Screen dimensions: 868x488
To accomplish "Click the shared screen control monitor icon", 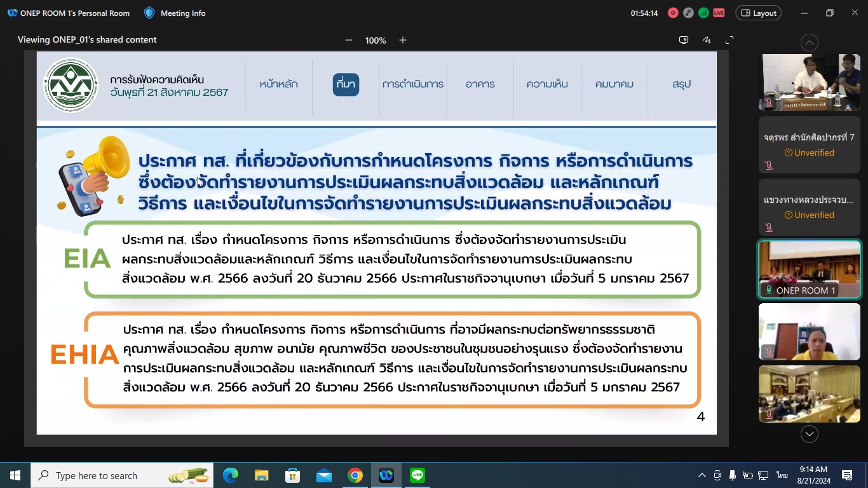I will pos(684,40).
